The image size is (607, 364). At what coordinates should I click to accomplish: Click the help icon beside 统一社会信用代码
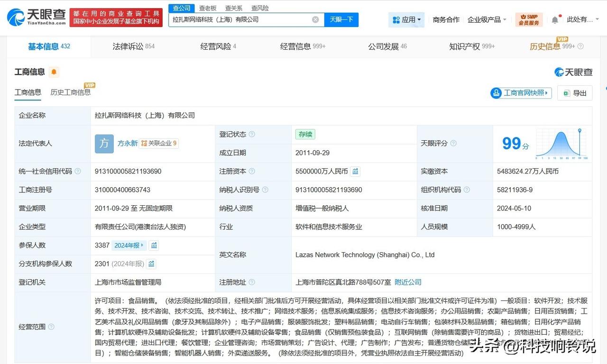pyautogui.click(x=78, y=171)
